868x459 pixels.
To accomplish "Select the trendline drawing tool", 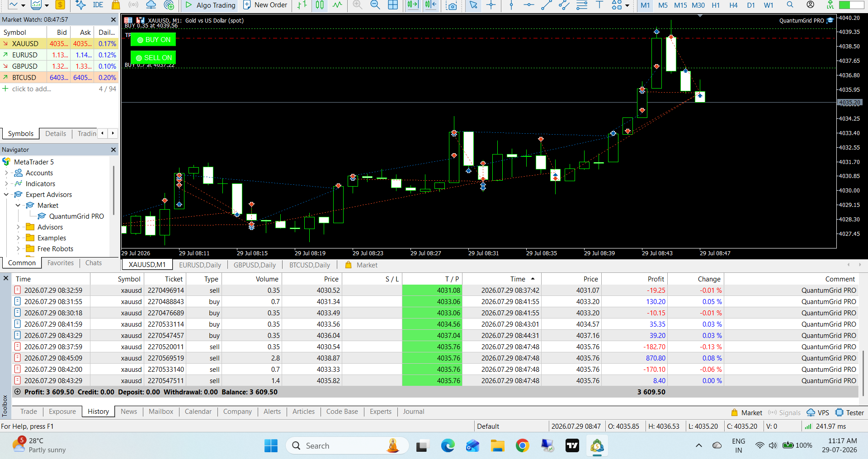I will click(546, 5).
